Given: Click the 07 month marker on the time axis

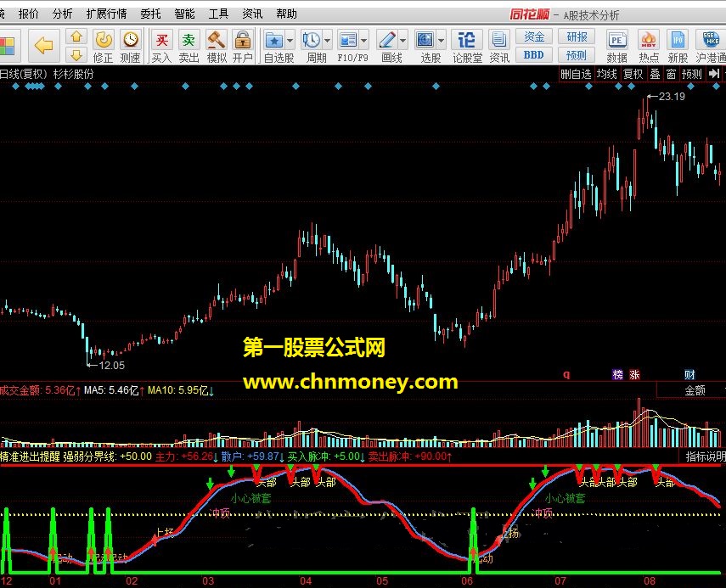Looking at the screenshot, I should click(560, 581).
